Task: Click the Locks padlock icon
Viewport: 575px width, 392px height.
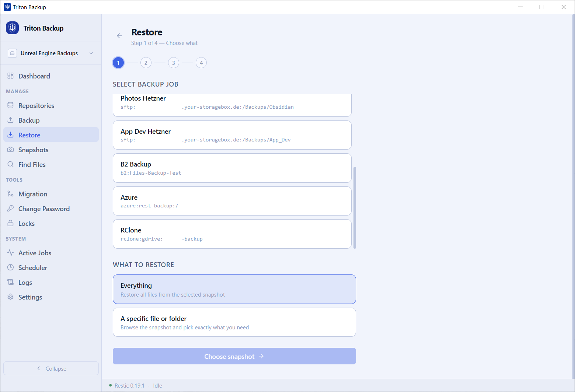Action: point(10,223)
